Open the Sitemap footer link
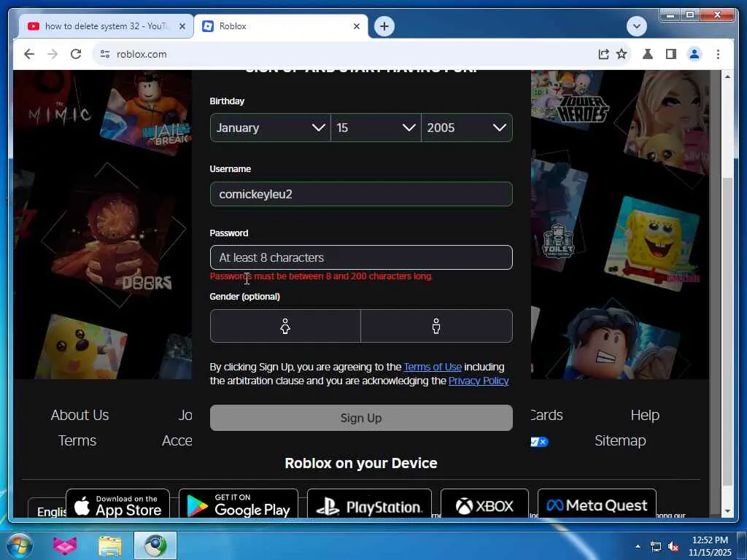 pyautogui.click(x=620, y=441)
